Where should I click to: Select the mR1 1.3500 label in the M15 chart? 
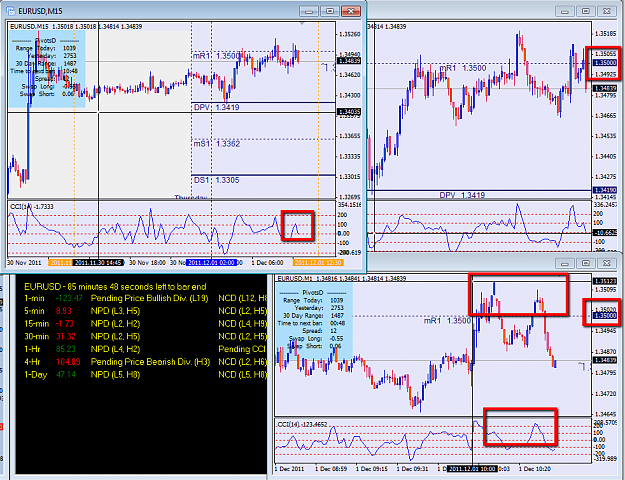click(x=217, y=56)
